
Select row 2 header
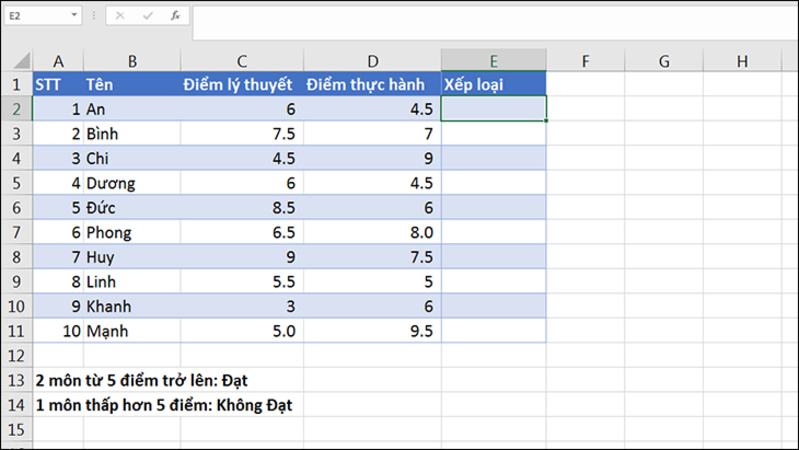click(16, 109)
